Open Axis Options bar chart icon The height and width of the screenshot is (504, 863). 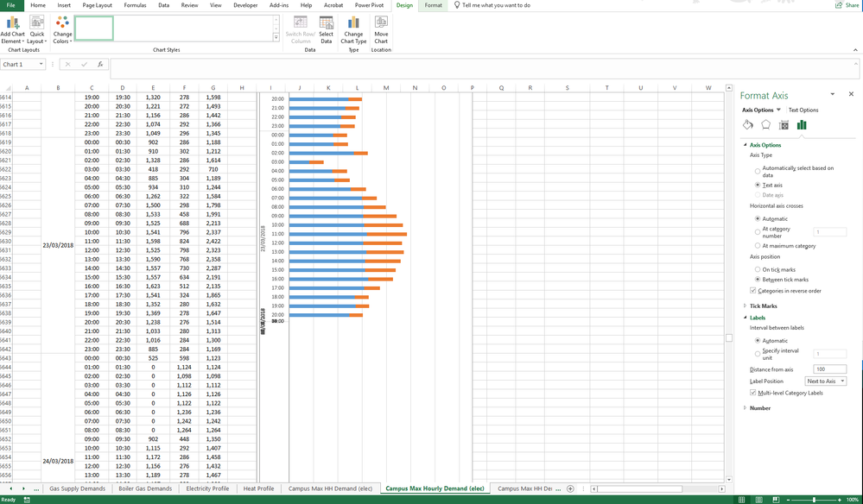802,125
